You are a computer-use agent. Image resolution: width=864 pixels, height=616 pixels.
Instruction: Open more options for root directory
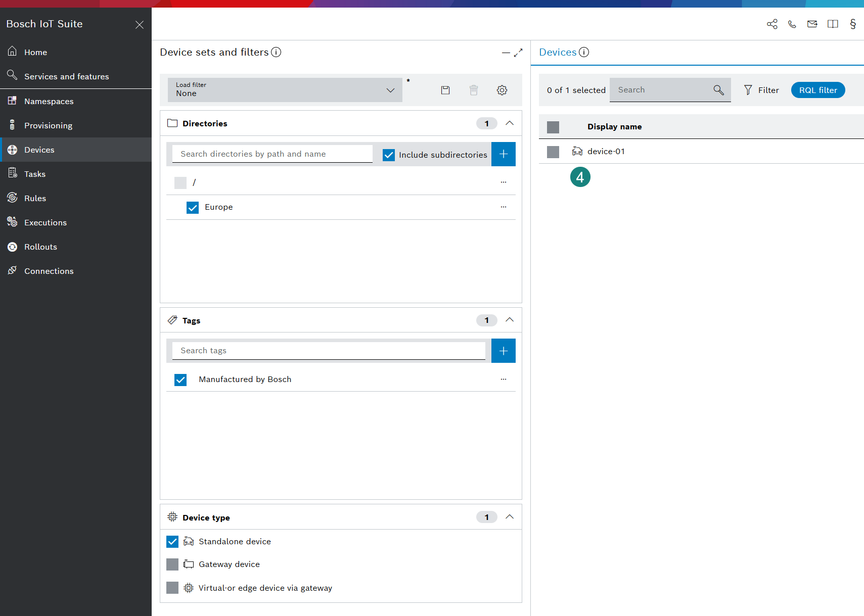(x=504, y=182)
